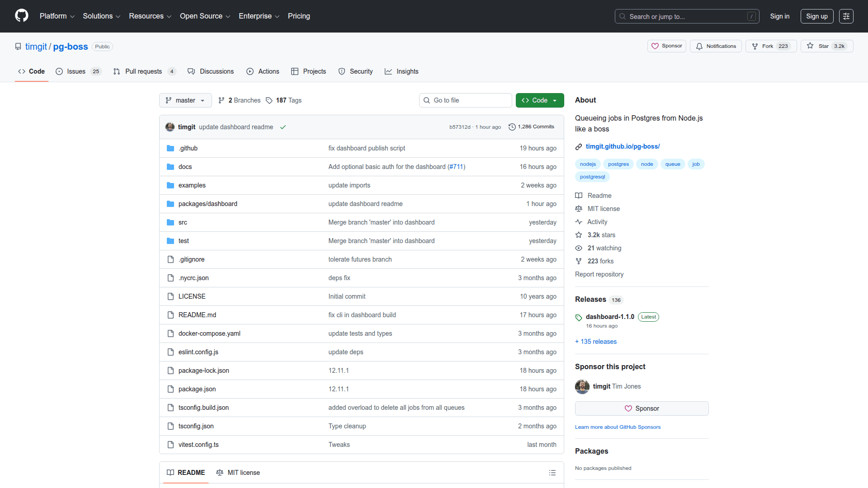Click timgit's avatar in Sponsor section
The width and height of the screenshot is (868, 488).
(x=582, y=387)
